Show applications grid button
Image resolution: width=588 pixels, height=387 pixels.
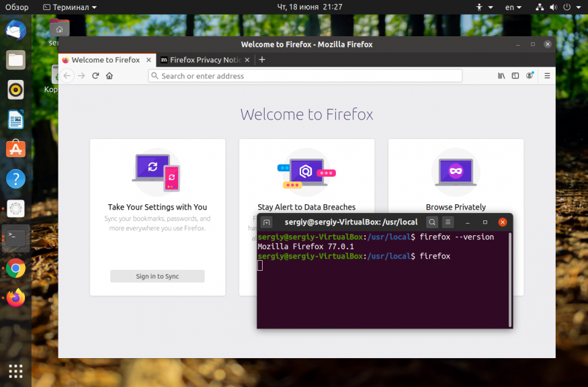click(15, 372)
